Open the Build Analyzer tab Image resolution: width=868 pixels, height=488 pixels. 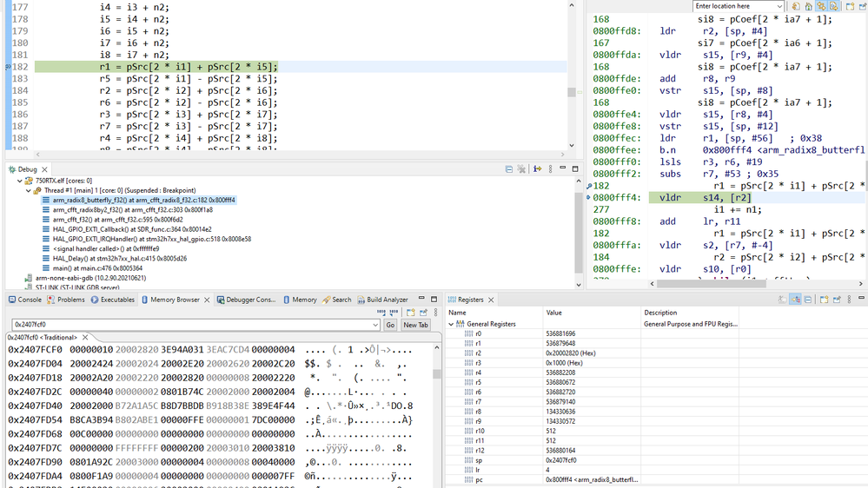pyautogui.click(x=382, y=300)
